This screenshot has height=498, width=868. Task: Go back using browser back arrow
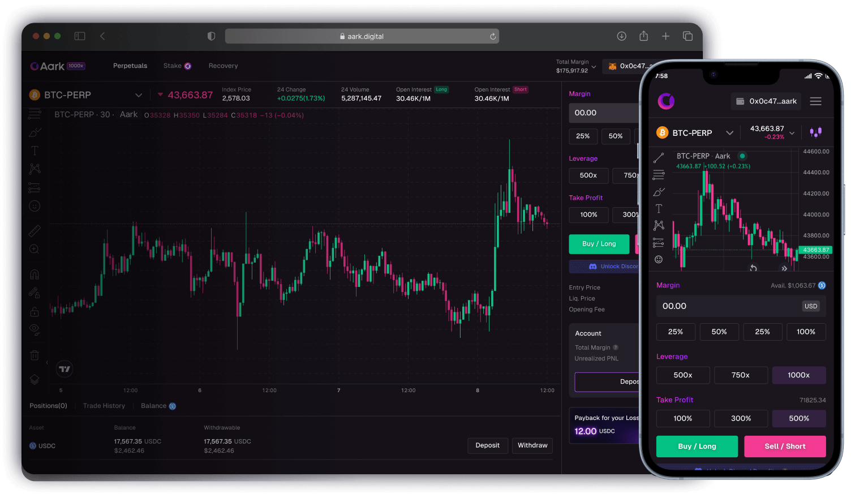[102, 36]
